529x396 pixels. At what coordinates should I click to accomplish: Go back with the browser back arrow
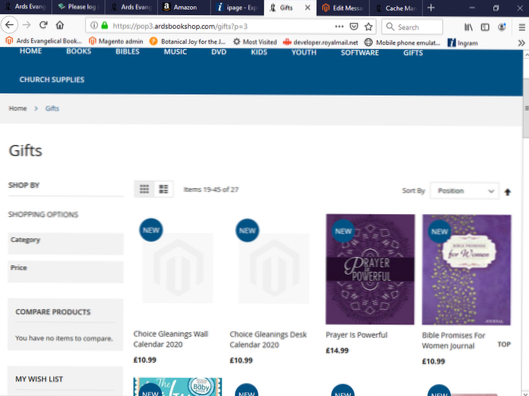pos(9,25)
